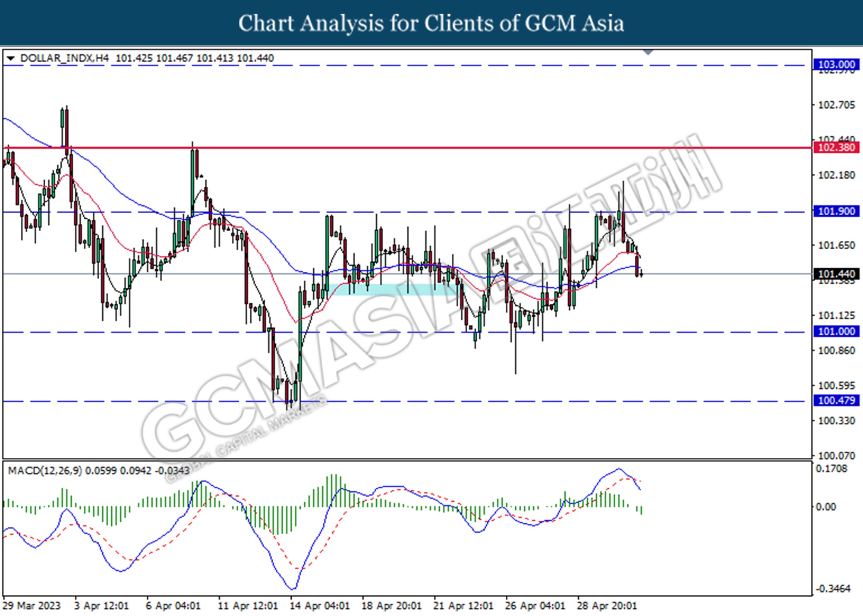
Task: Select the 101.000 support level label
Action: coord(836,332)
